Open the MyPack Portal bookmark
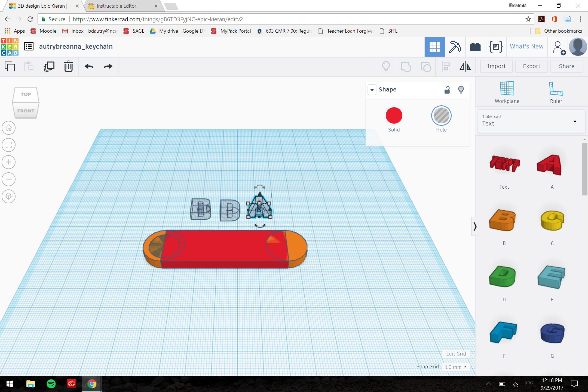Image resolution: width=588 pixels, height=392 pixels. click(x=231, y=31)
